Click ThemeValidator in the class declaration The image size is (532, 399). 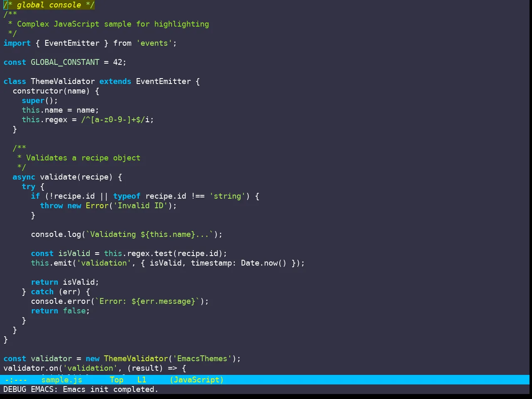63,81
